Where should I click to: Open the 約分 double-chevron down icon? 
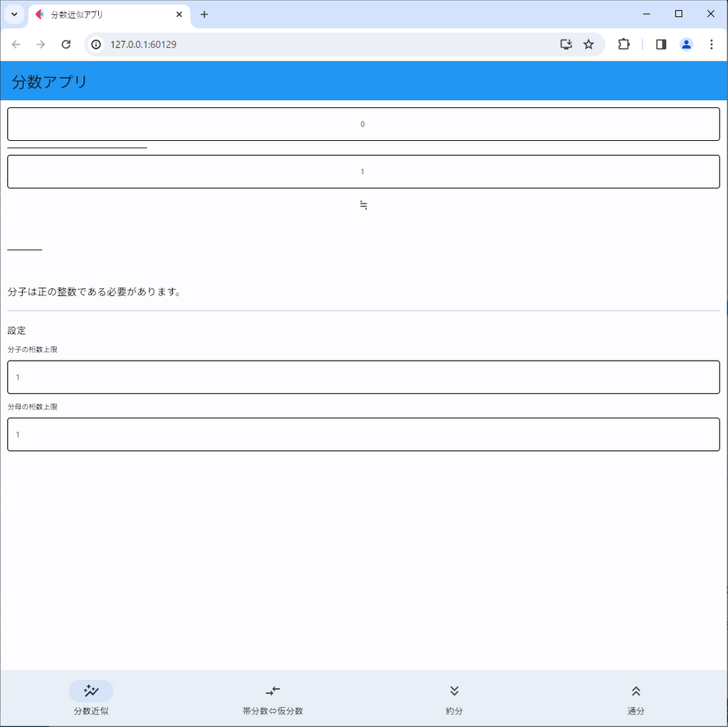[x=454, y=691]
